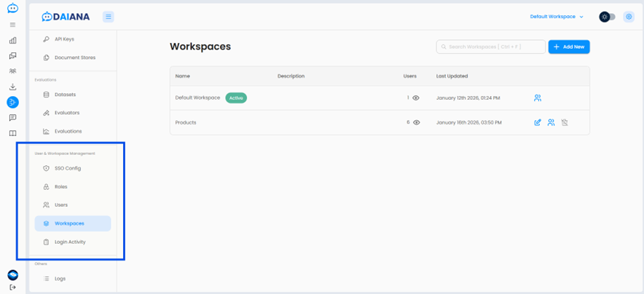Open users icon in Default Workspace row
This screenshot has width=644, height=294.
[x=538, y=98]
